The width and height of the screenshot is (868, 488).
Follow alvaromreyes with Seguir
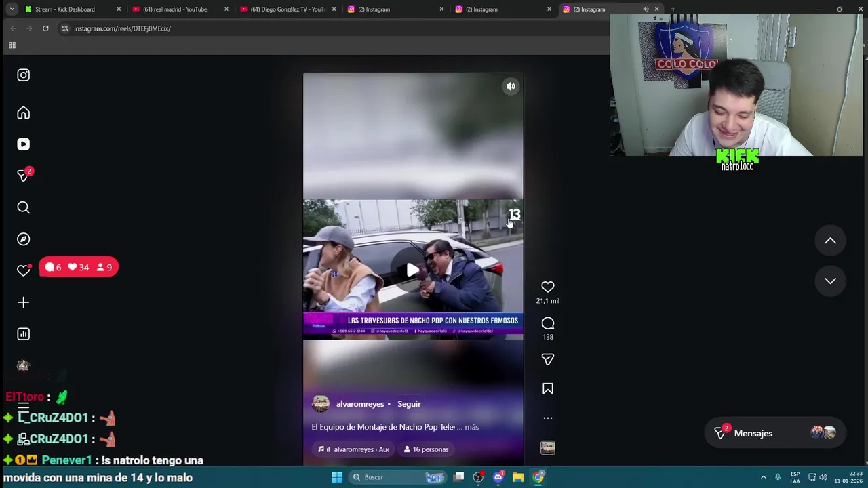coord(409,404)
